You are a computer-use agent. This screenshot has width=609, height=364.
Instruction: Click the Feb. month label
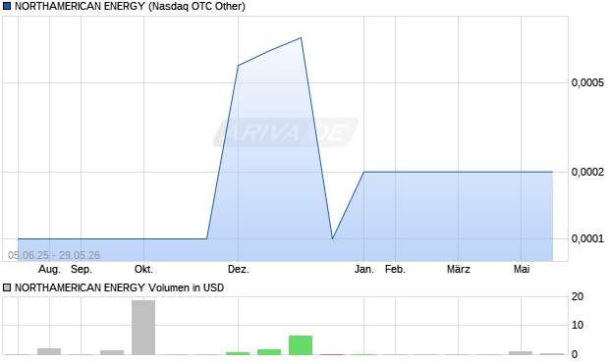395,269
